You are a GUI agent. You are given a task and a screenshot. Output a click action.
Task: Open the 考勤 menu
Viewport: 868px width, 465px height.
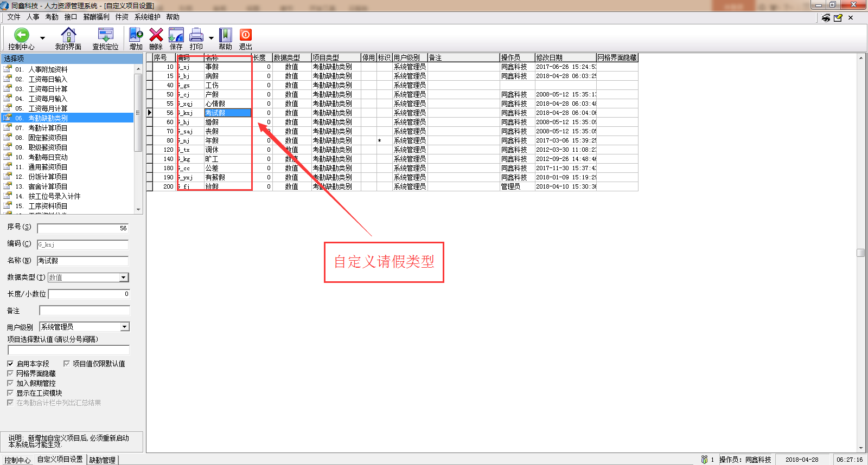click(x=52, y=17)
